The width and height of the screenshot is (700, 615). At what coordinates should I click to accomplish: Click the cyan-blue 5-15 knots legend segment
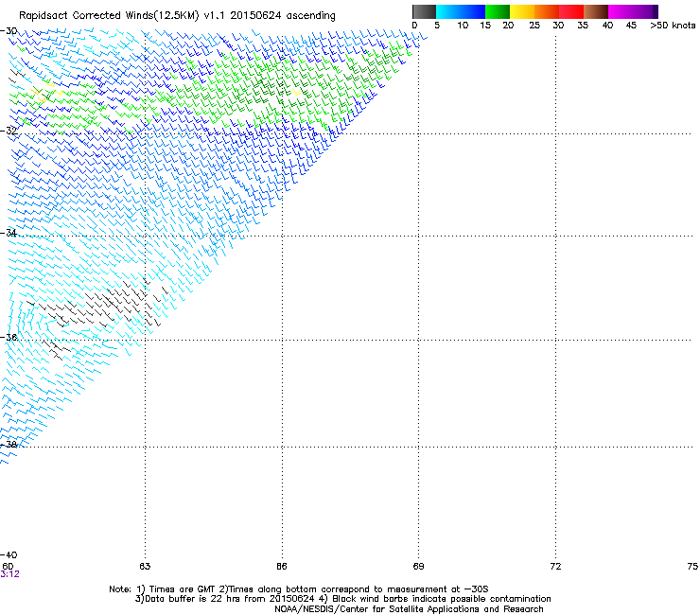coord(461,11)
